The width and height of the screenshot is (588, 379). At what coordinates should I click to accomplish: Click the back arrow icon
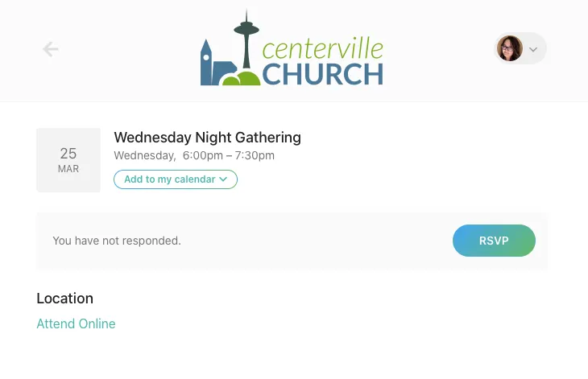pos(51,49)
